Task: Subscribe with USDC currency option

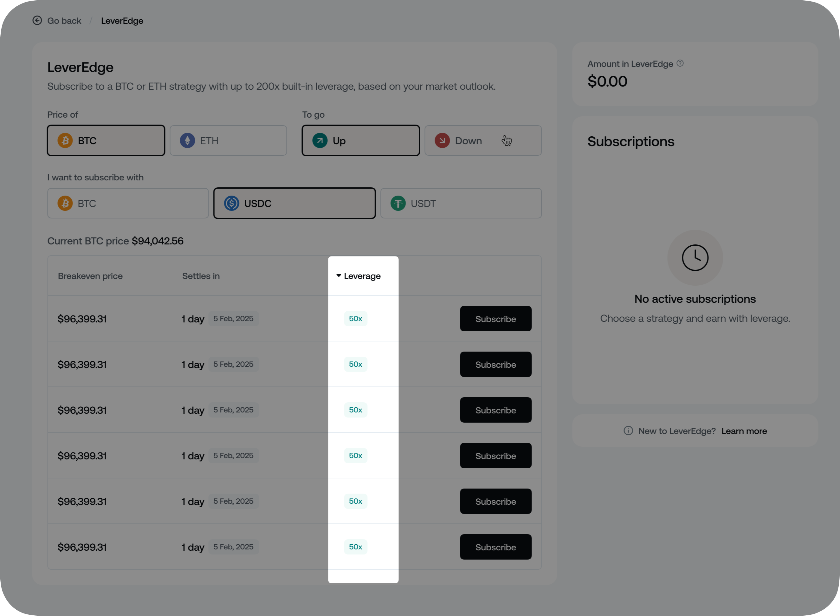Action: pos(294,203)
